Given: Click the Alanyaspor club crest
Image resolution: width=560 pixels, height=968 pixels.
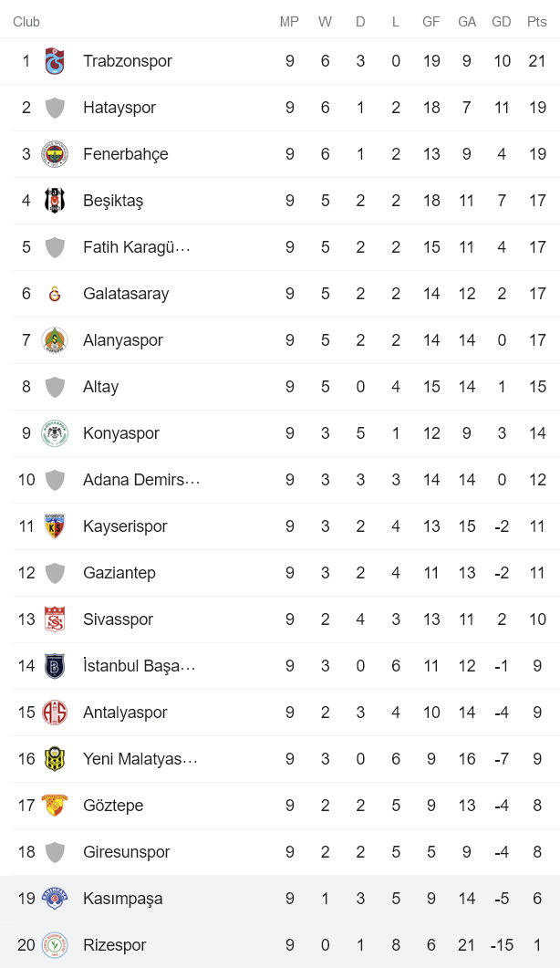Looking at the screenshot, I should pos(56,340).
